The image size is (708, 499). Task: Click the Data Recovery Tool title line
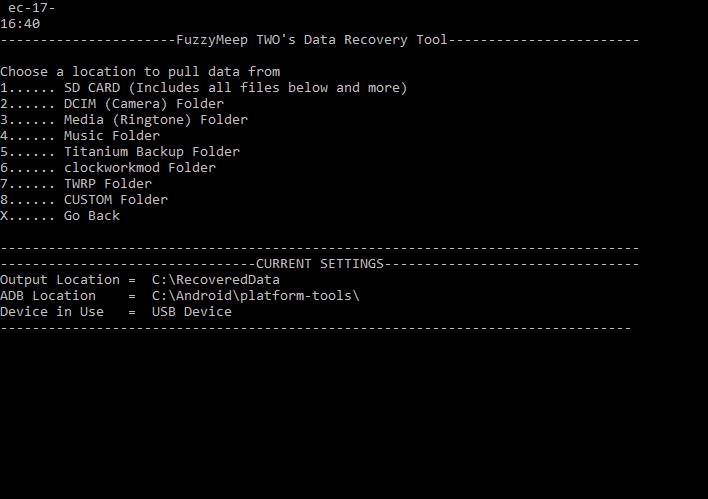pyautogui.click(x=320, y=40)
